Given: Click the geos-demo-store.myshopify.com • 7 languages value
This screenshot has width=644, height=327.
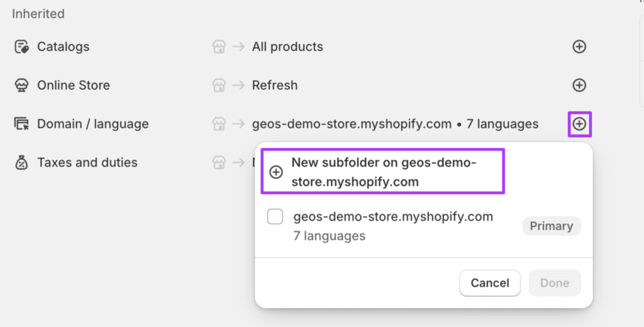Looking at the screenshot, I should (395, 124).
